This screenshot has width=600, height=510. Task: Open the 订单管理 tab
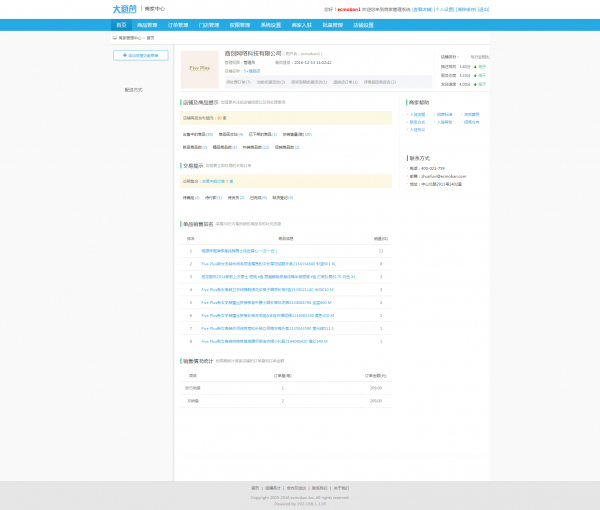(x=178, y=24)
